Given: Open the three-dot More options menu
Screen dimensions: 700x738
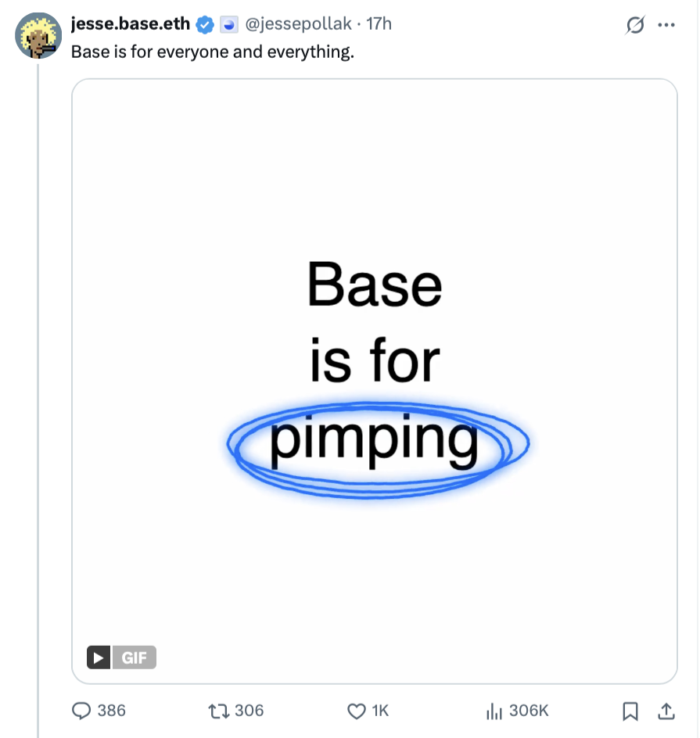Looking at the screenshot, I should coord(666,25).
